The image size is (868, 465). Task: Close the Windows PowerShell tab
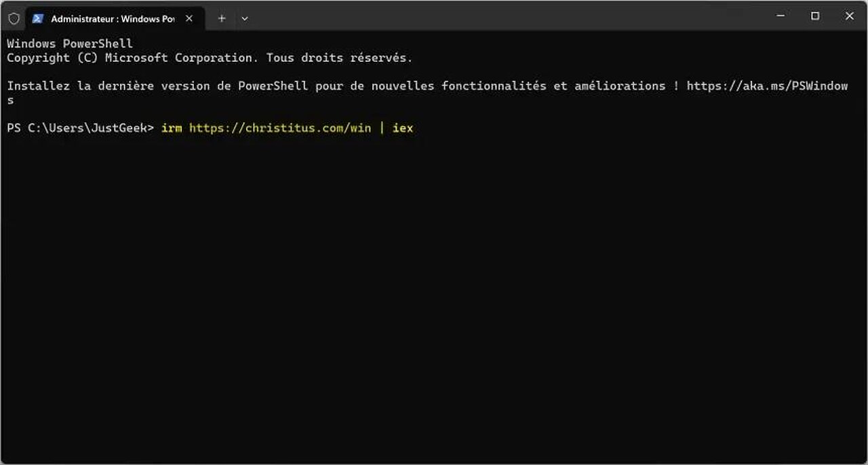coord(189,19)
